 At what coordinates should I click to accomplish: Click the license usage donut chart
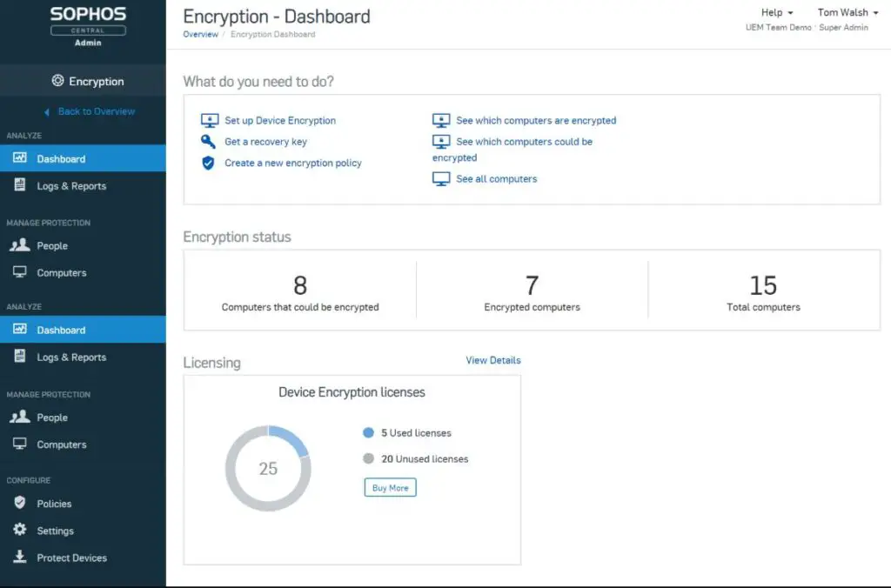click(268, 468)
